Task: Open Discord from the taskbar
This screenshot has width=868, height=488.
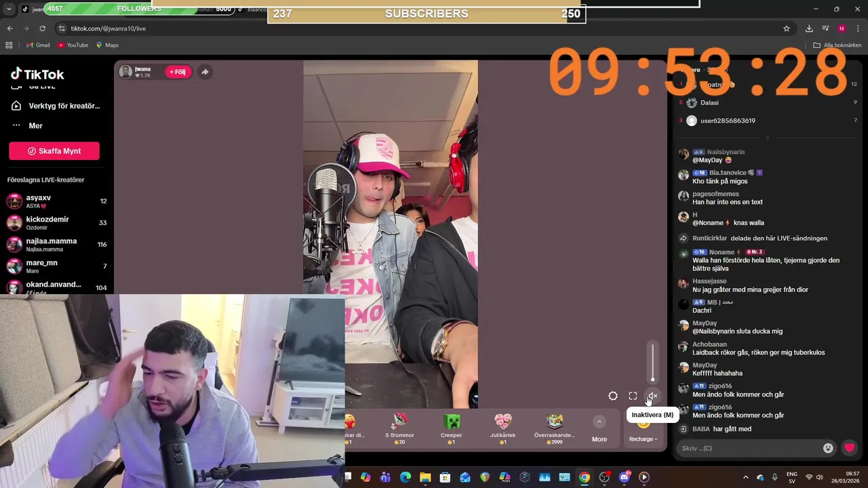Action: click(624, 477)
